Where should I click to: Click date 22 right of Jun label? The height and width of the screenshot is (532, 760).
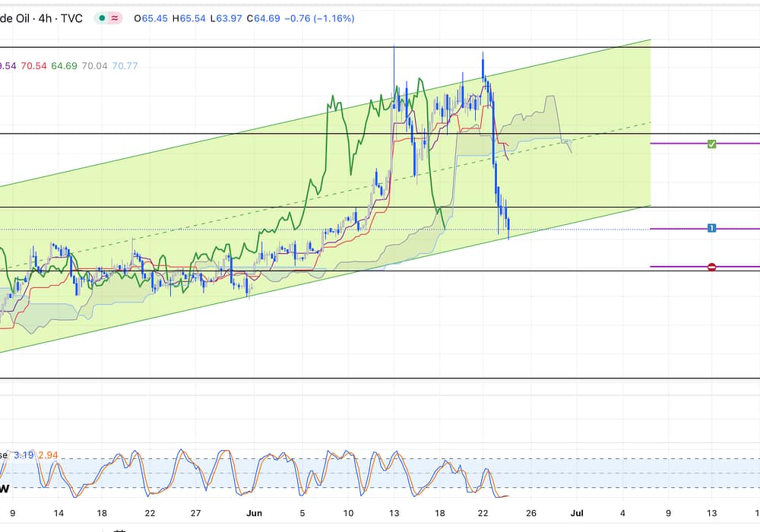(x=483, y=513)
